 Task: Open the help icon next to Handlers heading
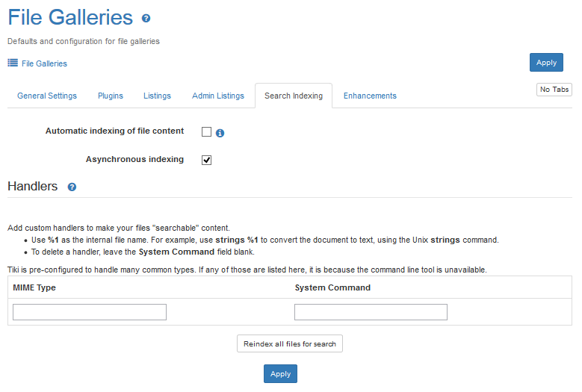pyautogui.click(x=72, y=187)
